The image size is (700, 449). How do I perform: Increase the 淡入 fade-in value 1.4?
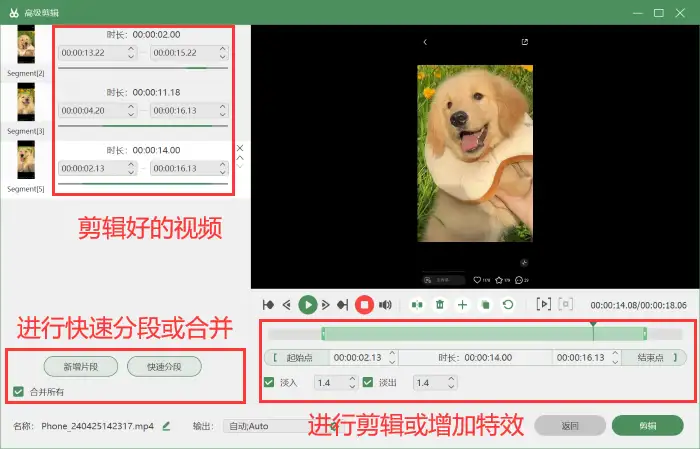point(352,378)
